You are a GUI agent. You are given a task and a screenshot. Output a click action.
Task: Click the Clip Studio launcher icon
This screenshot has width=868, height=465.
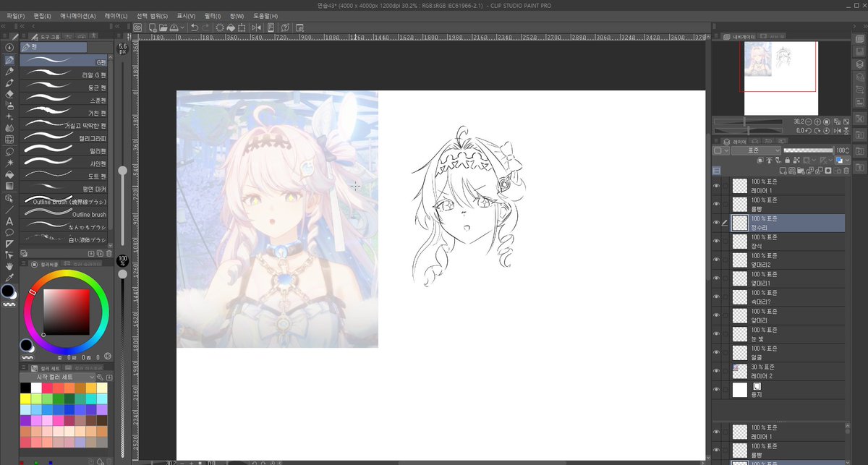[137, 27]
